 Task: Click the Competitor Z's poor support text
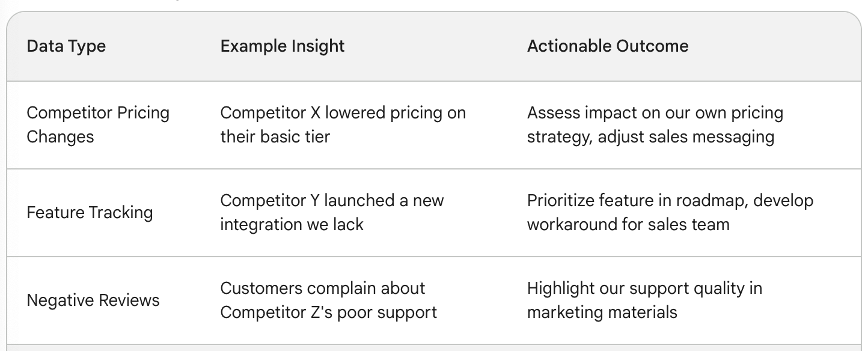tap(328, 300)
